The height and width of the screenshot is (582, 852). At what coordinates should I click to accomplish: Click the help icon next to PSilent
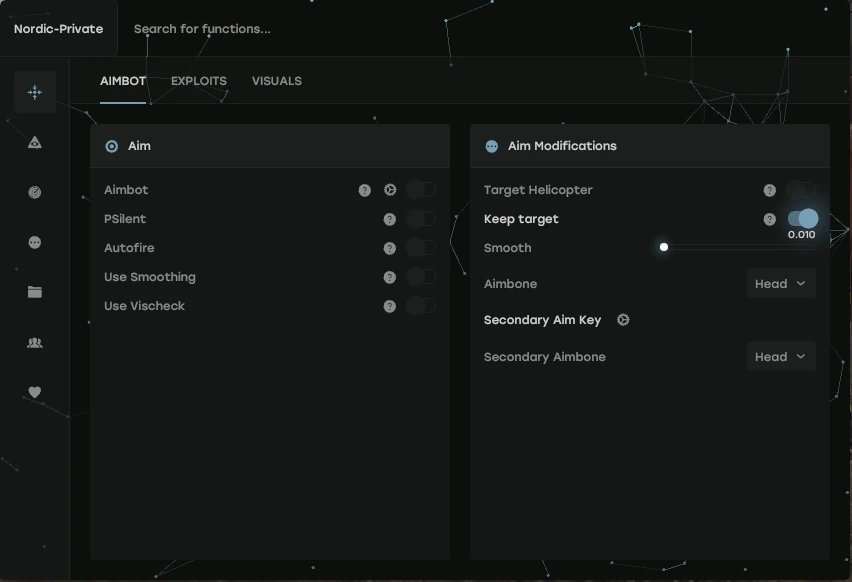pos(390,219)
